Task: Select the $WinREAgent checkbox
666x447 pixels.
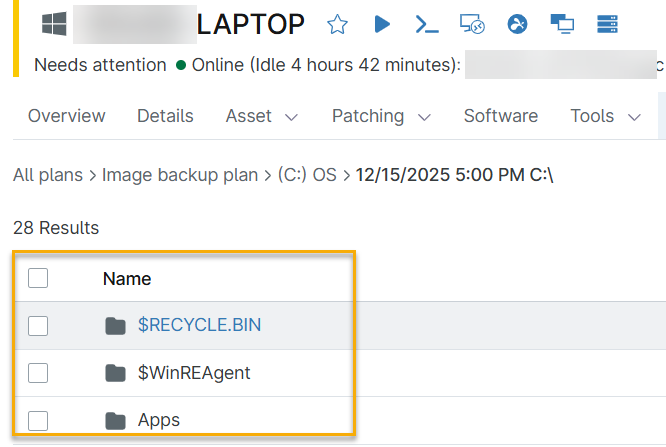Action: pyautogui.click(x=38, y=373)
